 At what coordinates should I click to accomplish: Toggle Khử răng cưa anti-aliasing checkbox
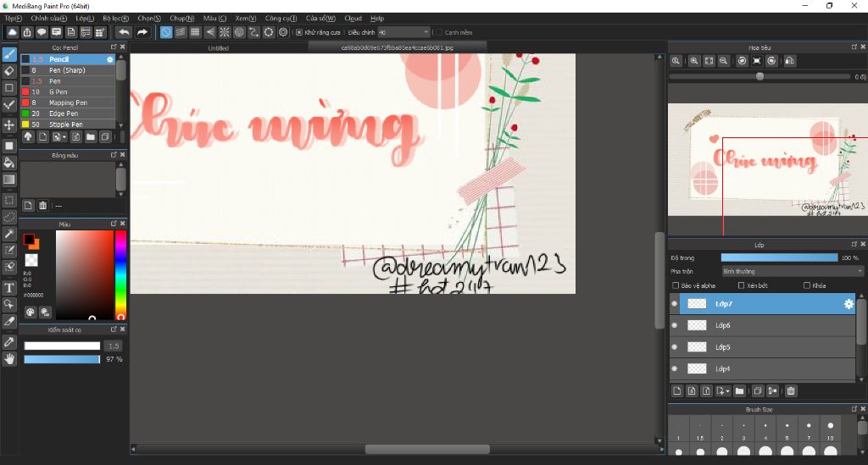[x=299, y=33]
